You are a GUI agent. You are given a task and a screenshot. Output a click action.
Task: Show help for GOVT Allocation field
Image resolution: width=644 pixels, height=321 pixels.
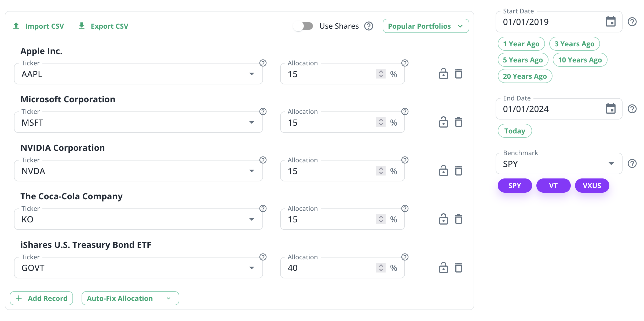405,257
